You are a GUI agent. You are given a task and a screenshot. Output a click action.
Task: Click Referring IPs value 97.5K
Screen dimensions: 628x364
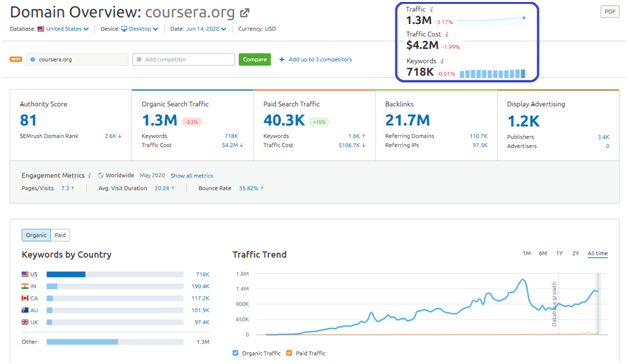(480, 145)
